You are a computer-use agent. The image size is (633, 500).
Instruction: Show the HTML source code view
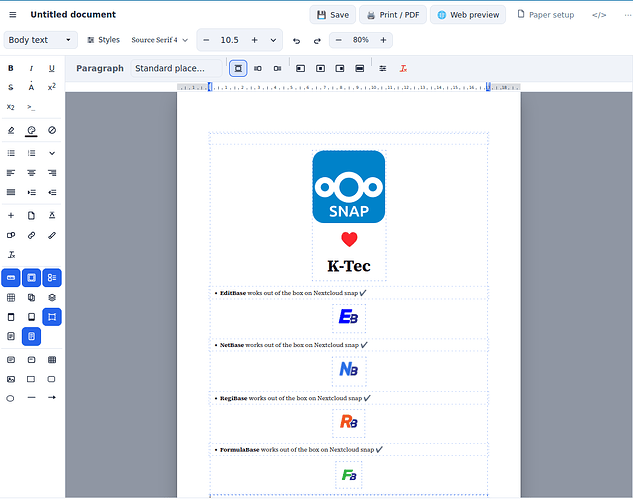[599, 15]
